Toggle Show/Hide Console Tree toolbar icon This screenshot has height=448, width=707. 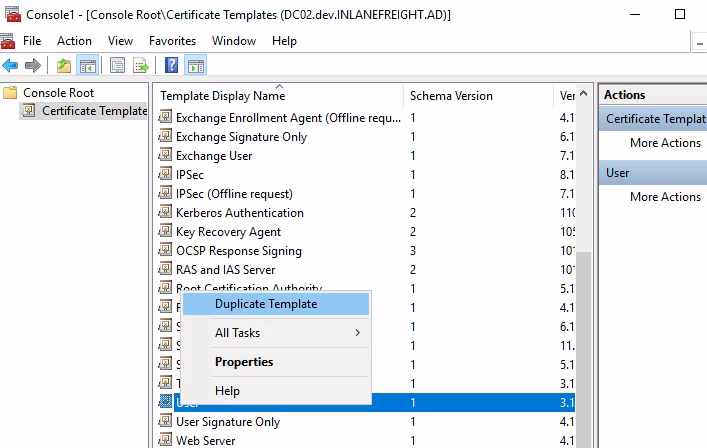pos(88,65)
